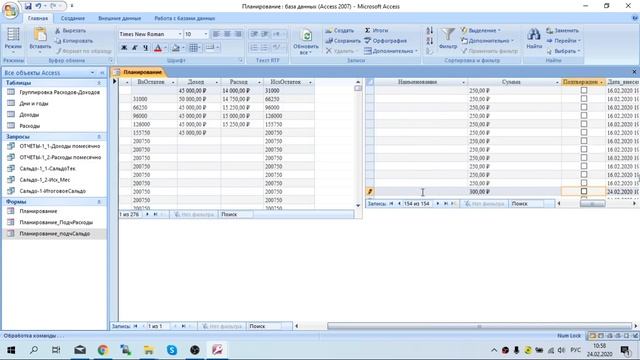Tick the eighth Подтверждение checkbox in the column
640x360 pixels.
pyautogui.click(x=584, y=149)
